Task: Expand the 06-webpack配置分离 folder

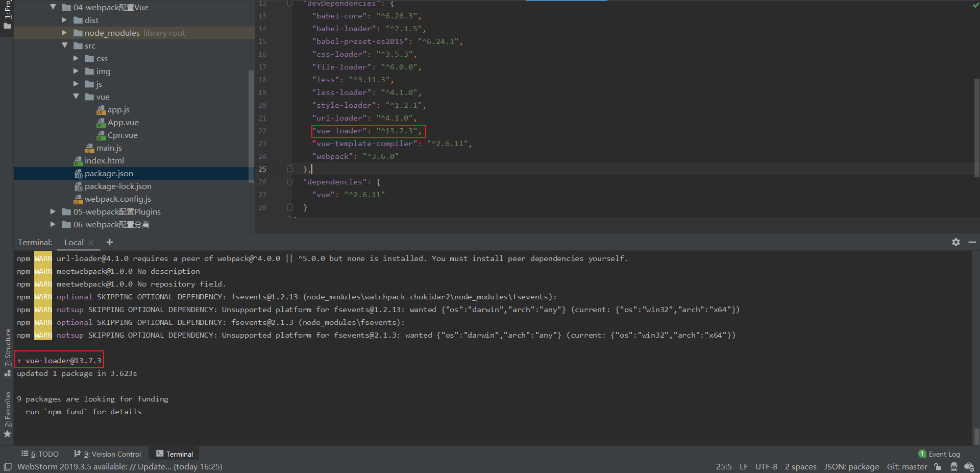Action: pyautogui.click(x=53, y=224)
